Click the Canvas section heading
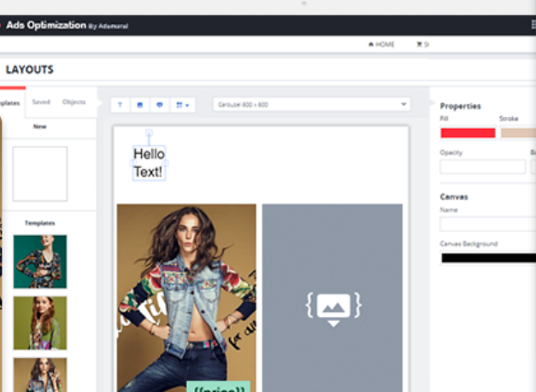The width and height of the screenshot is (536, 392). pos(454,196)
